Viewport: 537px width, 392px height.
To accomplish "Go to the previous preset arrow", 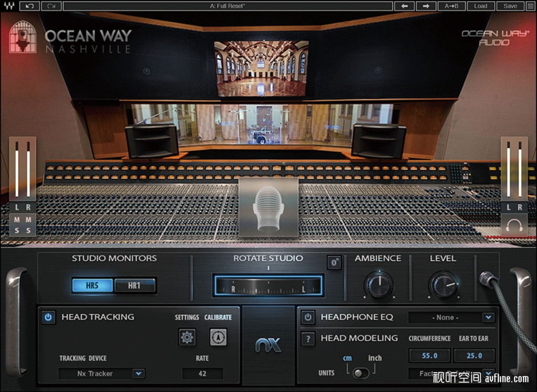I will coord(404,6).
